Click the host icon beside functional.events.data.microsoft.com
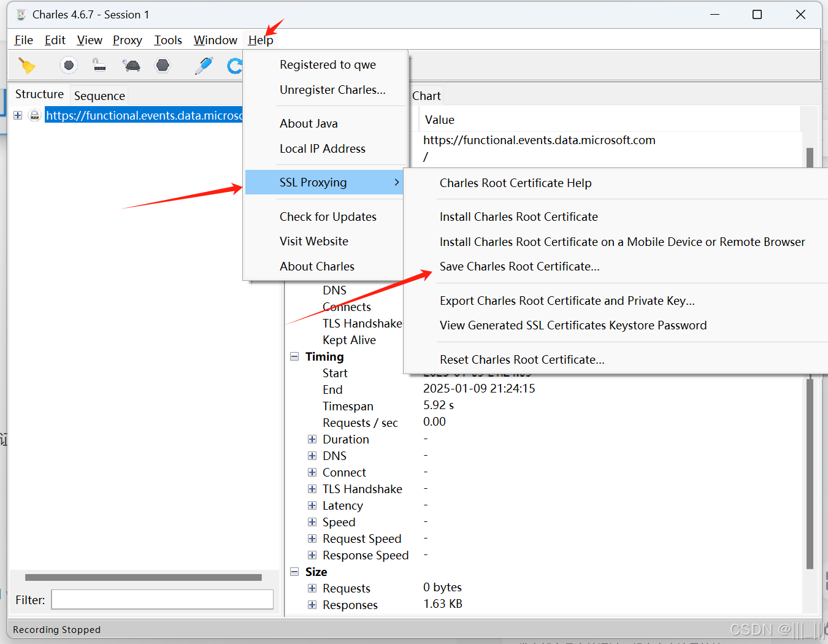This screenshot has width=828, height=644. (35, 115)
